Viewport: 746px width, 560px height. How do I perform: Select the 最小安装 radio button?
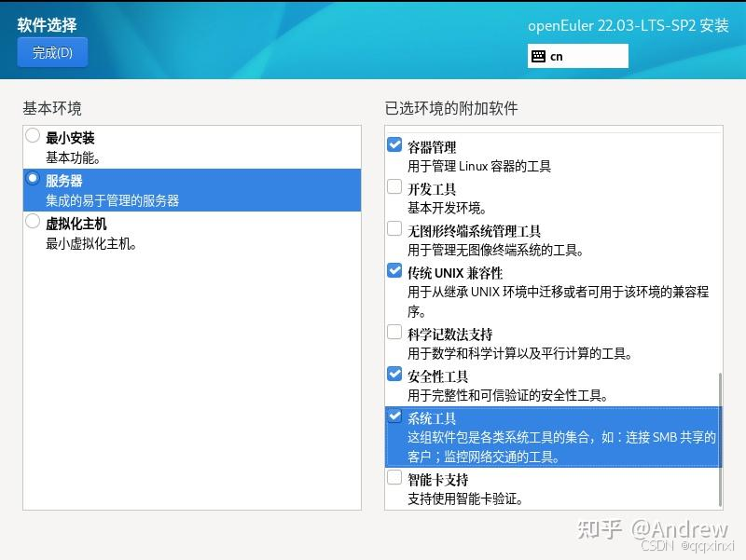coord(33,135)
